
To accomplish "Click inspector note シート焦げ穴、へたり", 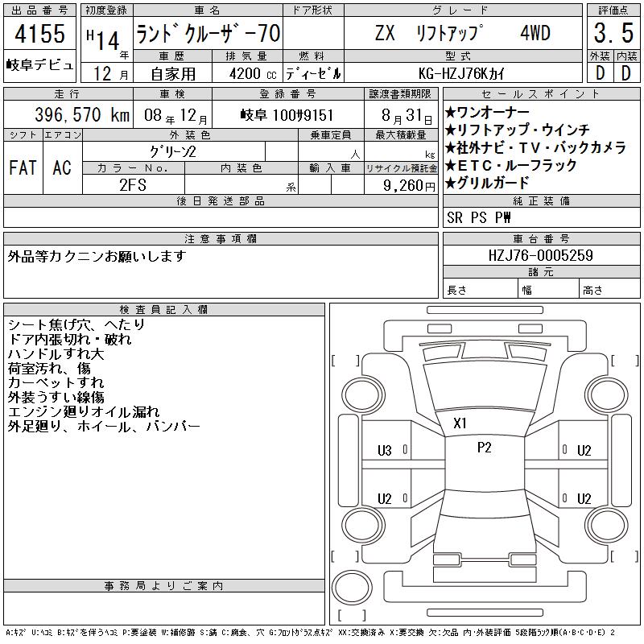I will pyautogui.click(x=76, y=324).
